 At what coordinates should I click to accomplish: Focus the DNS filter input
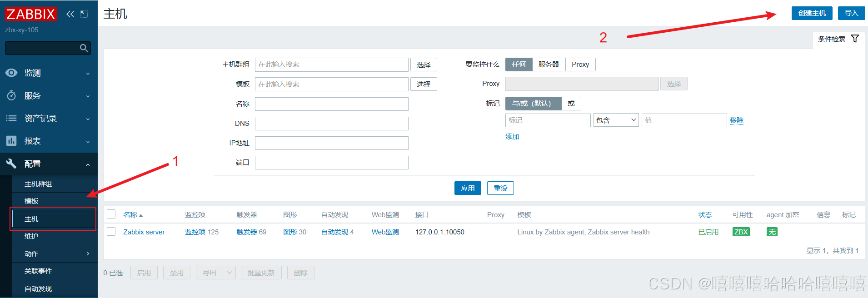tap(332, 124)
